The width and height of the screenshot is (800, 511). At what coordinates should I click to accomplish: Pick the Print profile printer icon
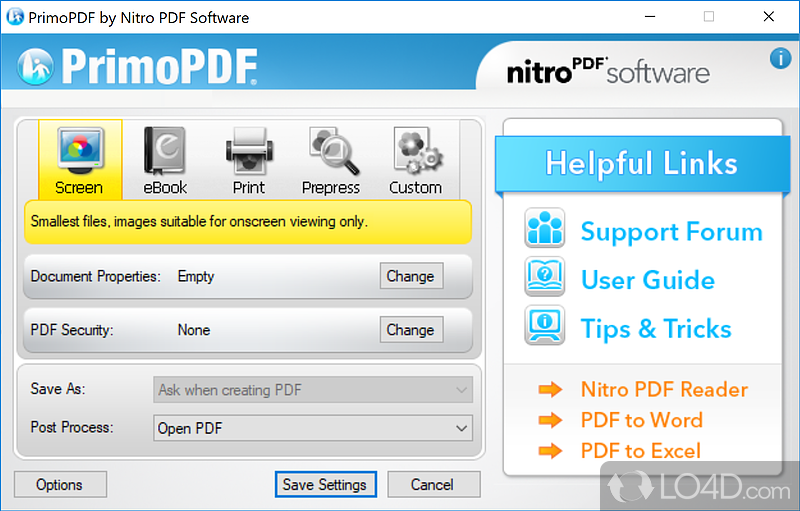point(249,151)
